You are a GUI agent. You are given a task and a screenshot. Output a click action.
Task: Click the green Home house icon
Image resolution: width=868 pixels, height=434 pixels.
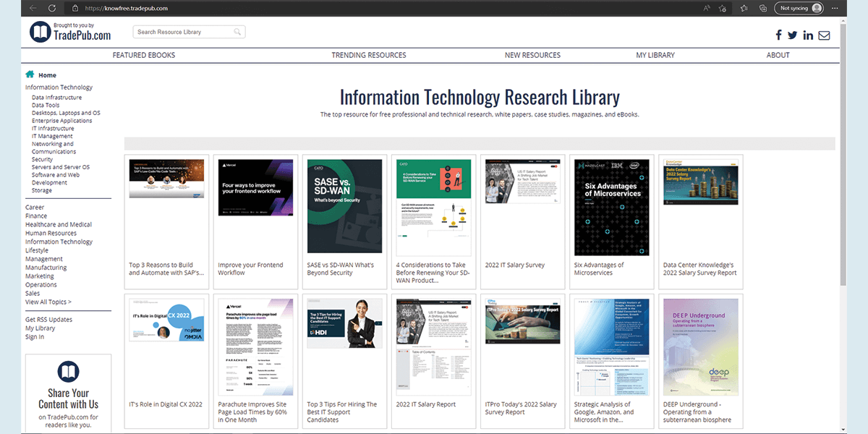pos(30,75)
